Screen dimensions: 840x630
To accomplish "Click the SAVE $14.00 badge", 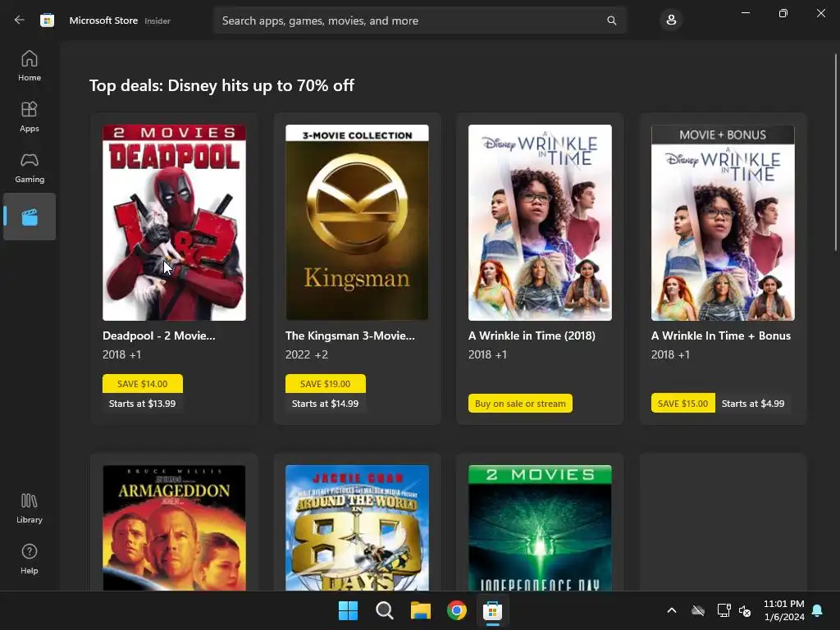I will coord(143,384).
